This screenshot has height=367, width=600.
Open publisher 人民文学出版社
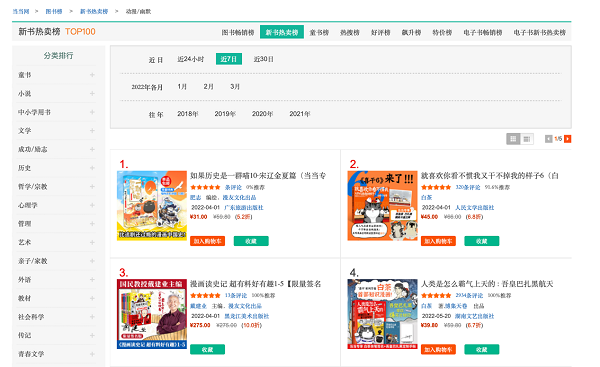point(474,207)
